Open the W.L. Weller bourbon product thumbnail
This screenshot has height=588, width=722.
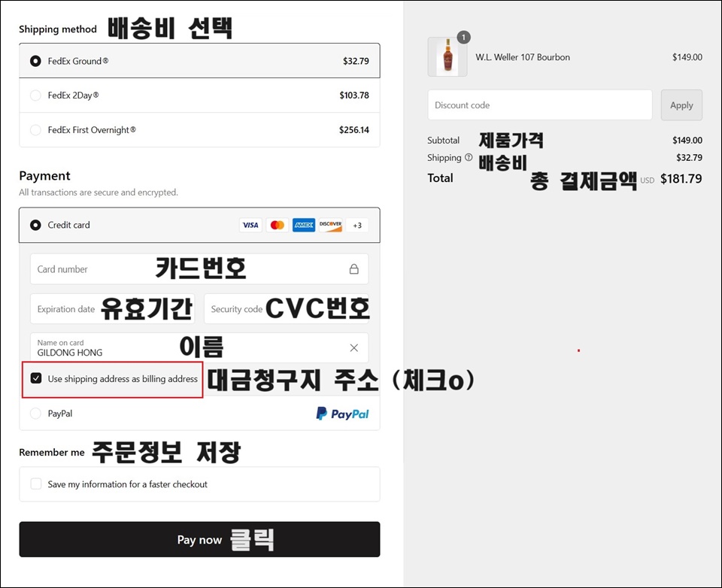447,57
